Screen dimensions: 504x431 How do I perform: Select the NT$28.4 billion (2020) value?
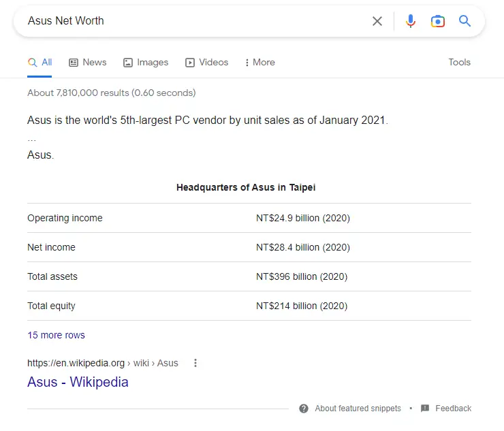point(303,247)
